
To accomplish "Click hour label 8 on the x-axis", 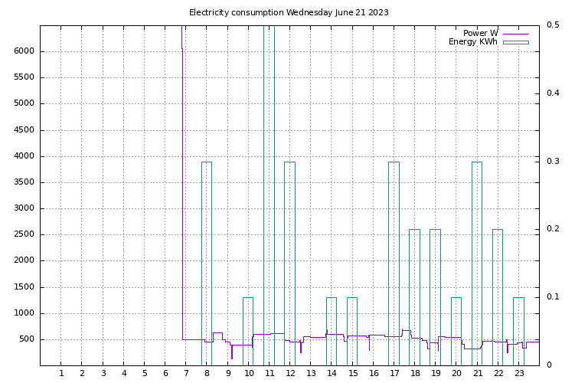I will pos(207,373).
